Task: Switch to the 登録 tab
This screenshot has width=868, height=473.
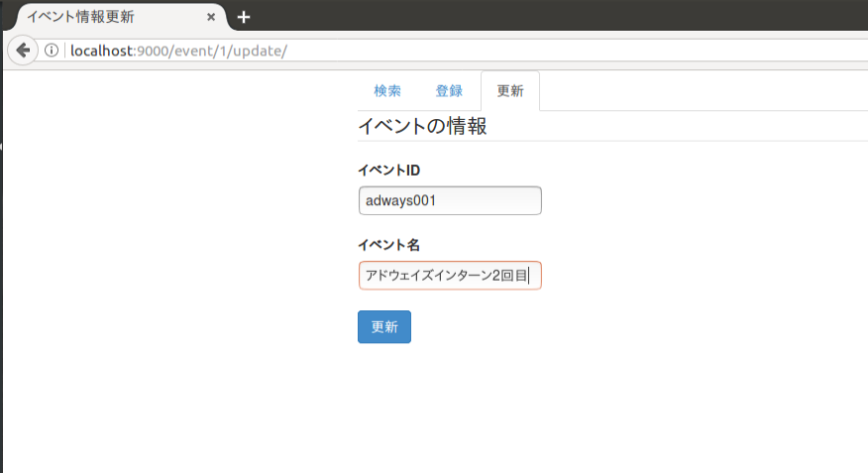Action: (449, 91)
